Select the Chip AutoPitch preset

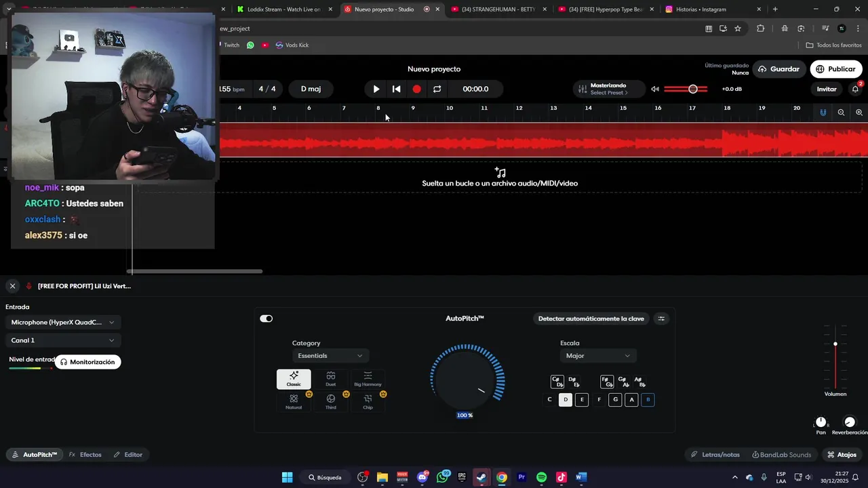point(368,402)
